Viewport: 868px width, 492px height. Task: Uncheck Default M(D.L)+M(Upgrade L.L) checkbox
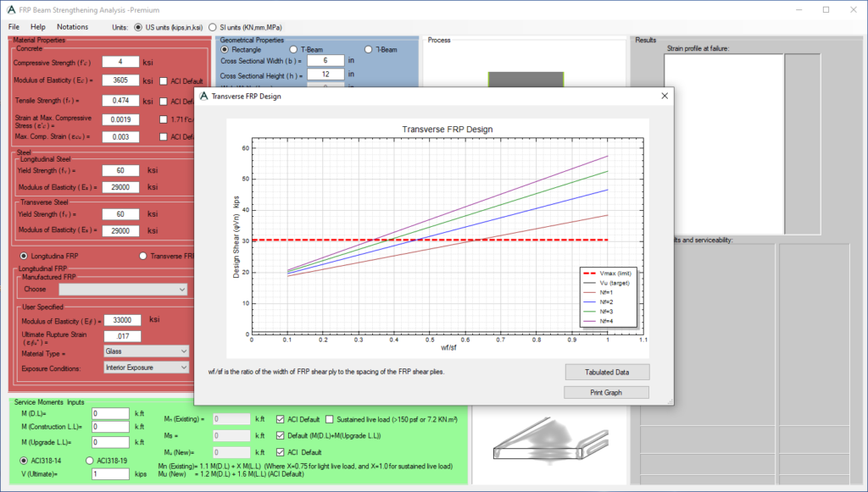281,435
